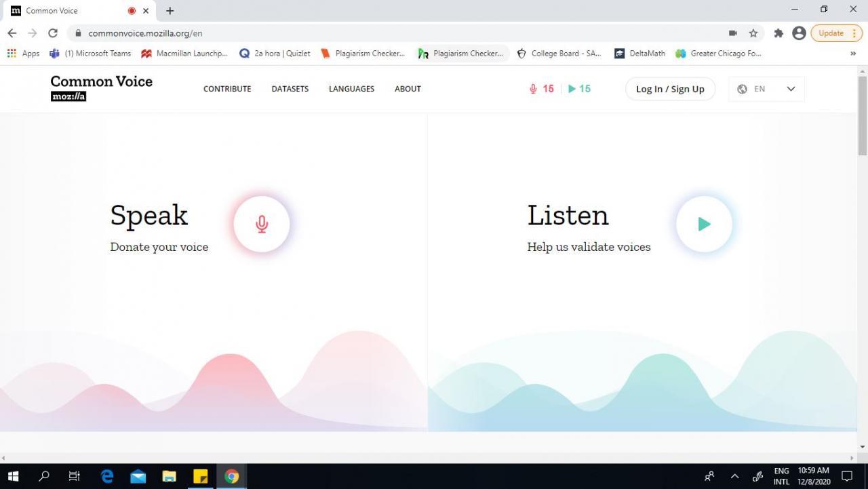Viewport: 868px width, 489px height.
Task: Open the DeltaMath bookmark
Action: point(639,53)
